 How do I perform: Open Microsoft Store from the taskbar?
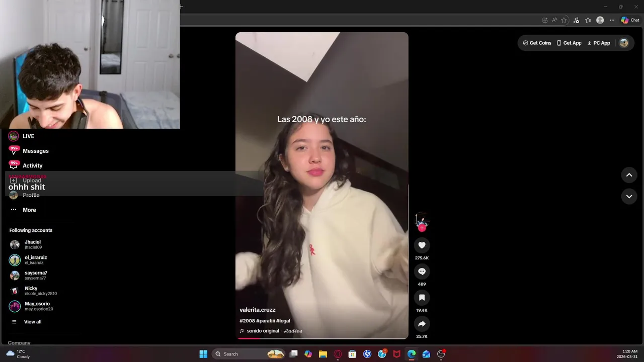pos(353,354)
